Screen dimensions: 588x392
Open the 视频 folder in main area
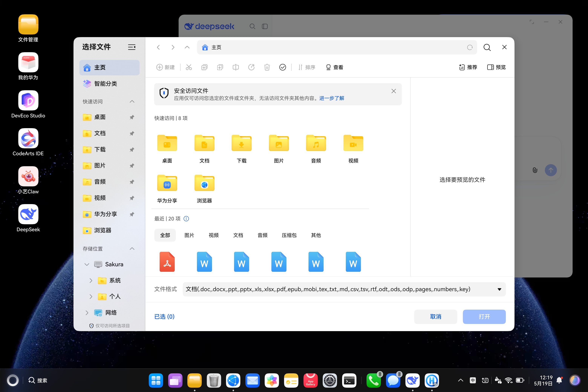pyautogui.click(x=353, y=149)
